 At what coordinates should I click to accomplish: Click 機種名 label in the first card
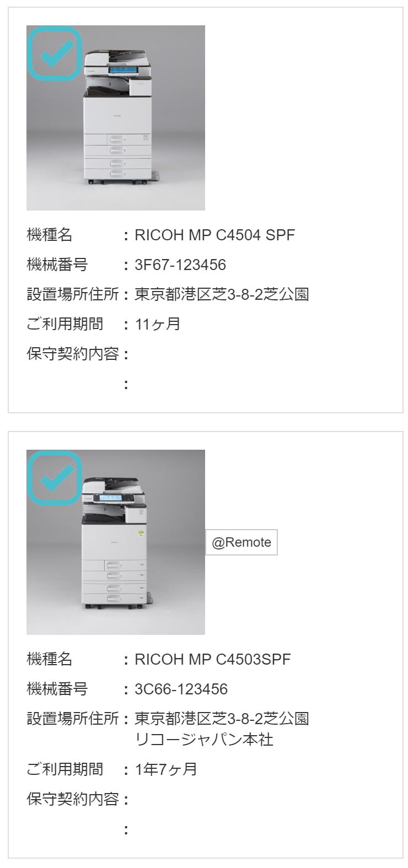coord(50,235)
